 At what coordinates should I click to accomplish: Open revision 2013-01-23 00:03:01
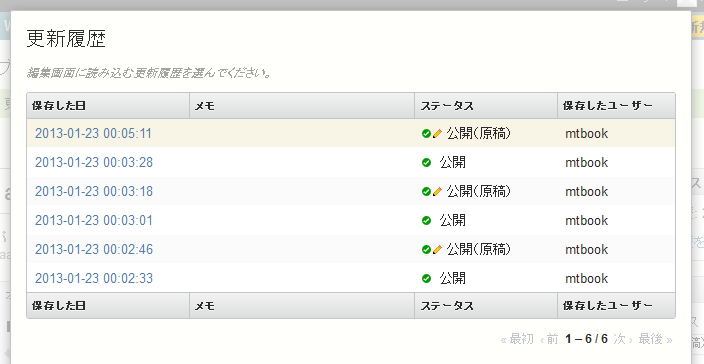[94, 220]
